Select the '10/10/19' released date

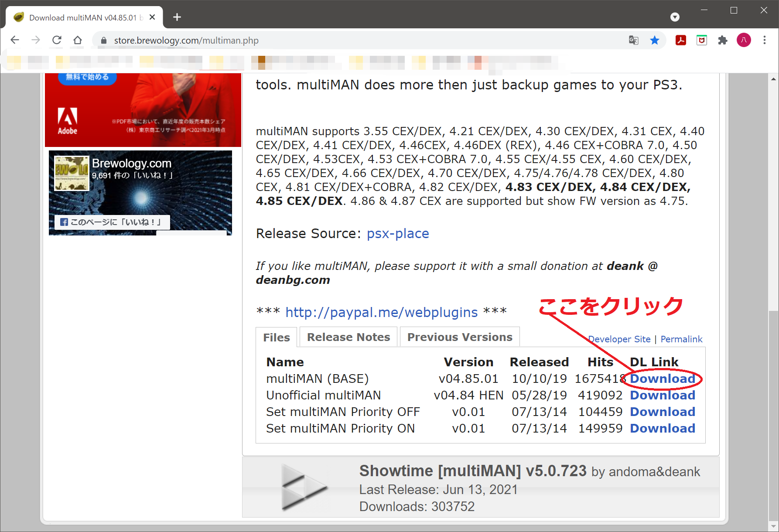[x=540, y=379]
